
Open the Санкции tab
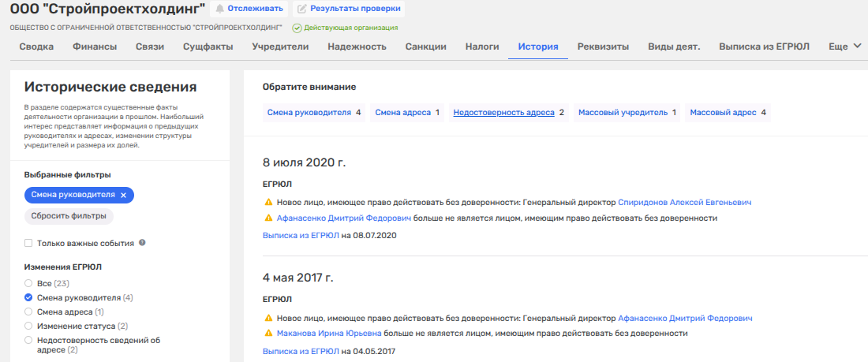tap(425, 47)
